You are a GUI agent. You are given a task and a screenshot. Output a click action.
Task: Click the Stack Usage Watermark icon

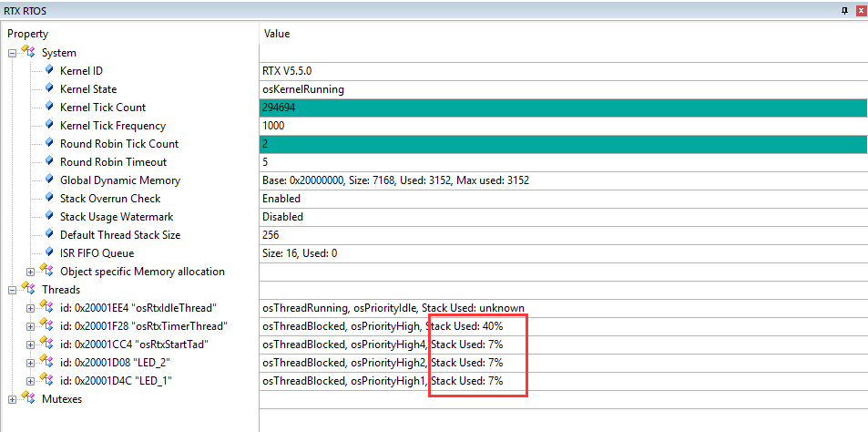(x=49, y=216)
